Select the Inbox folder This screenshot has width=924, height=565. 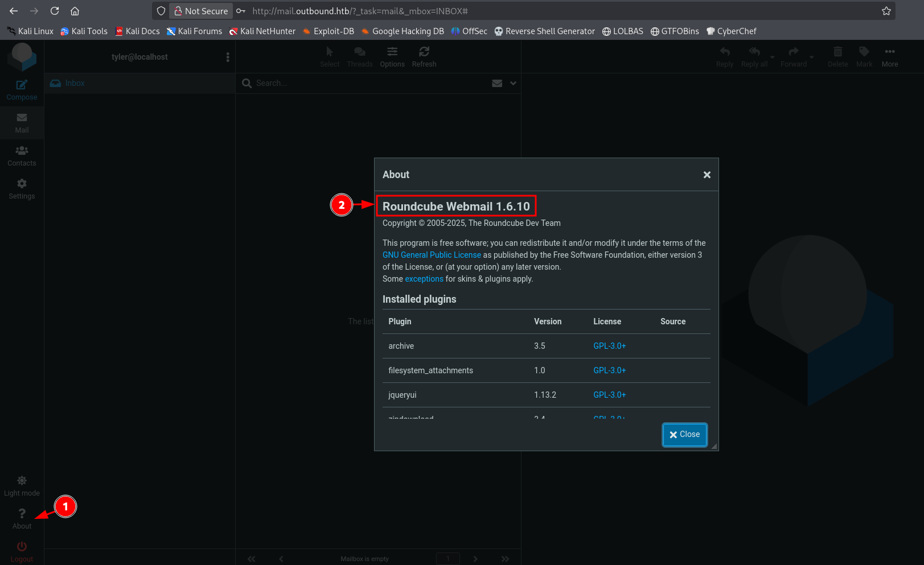click(x=75, y=83)
